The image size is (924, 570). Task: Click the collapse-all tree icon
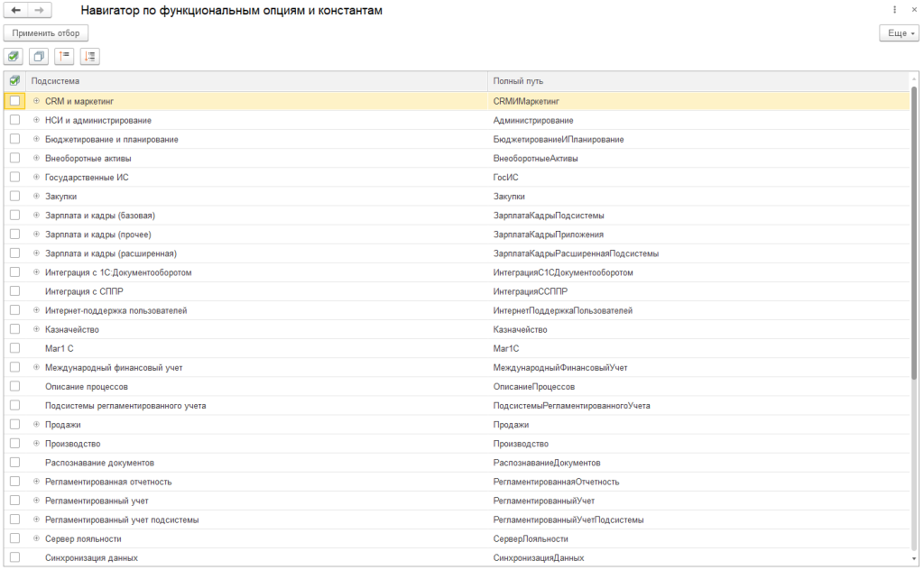coord(64,56)
